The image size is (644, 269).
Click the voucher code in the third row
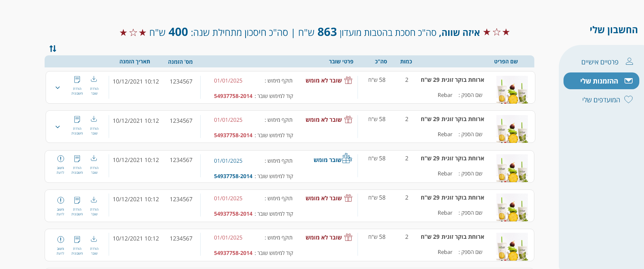coord(233,176)
